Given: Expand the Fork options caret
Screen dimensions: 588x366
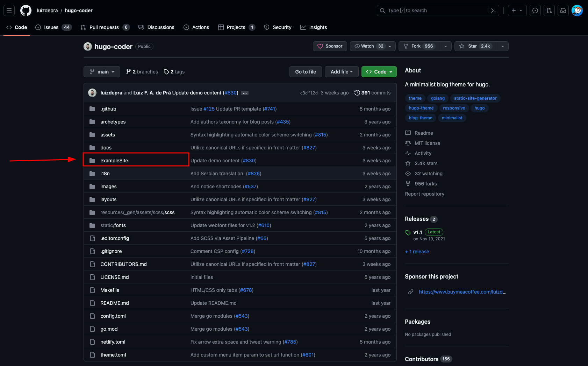Looking at the screenshot, I should pyautogui.click(x=445, y=46).
